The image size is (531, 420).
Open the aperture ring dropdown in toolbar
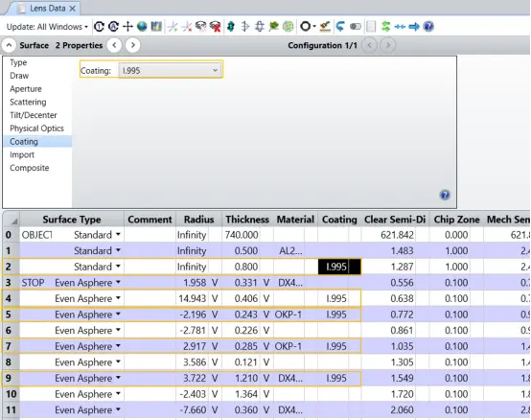(x=308, y=27)
